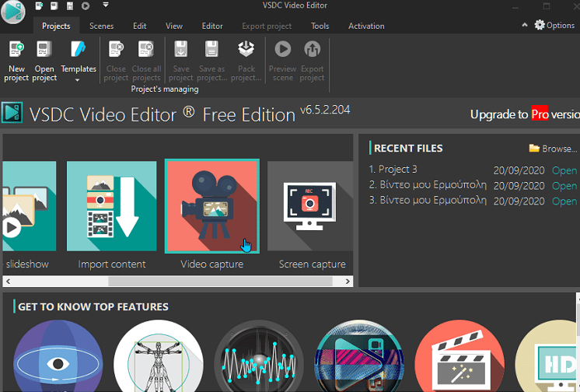Image resolution: width=580 pixels, height=392 pixels.
Task: Select the Video capture camera tile
Action: 212,206
